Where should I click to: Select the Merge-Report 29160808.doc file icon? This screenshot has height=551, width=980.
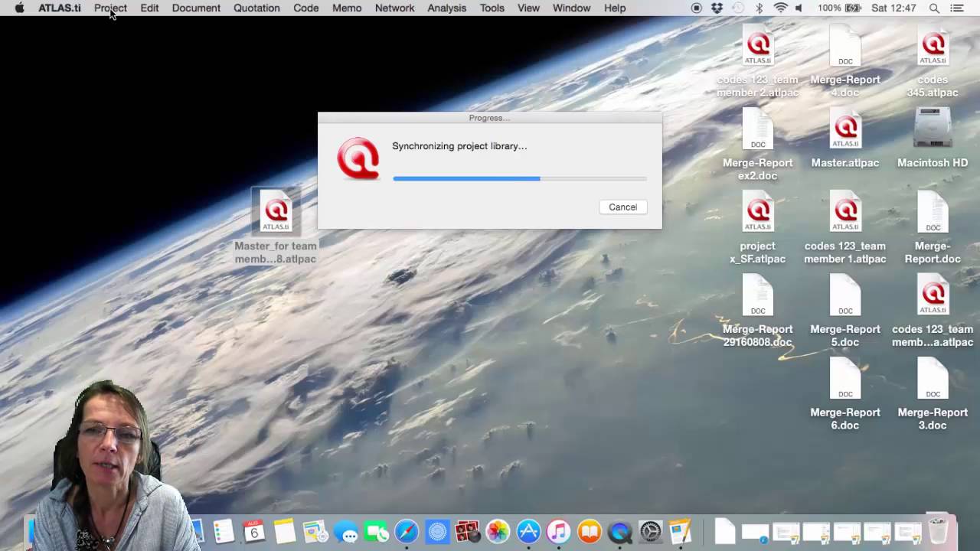pyautogui.click(x=758, y=295)
